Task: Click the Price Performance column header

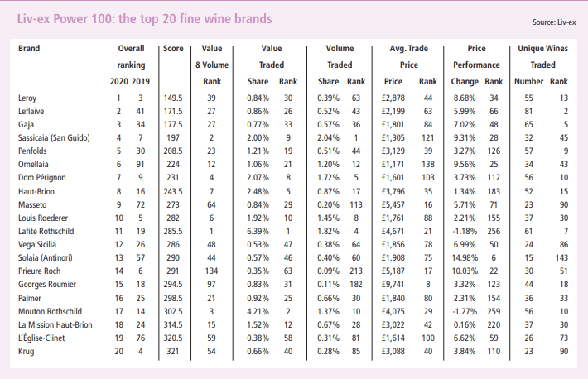Action: pos(476,57)
